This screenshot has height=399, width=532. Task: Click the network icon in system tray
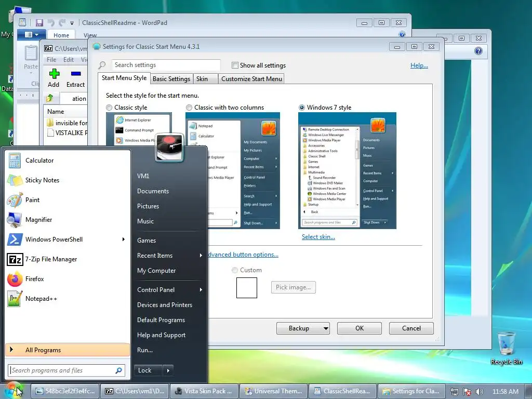(454, 392)
